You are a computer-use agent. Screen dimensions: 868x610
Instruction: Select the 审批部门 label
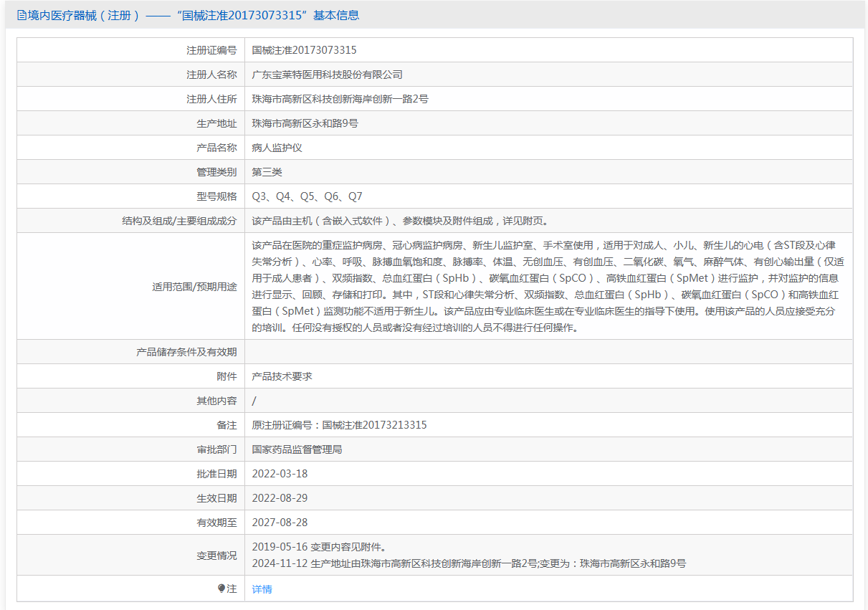click(216, 449)
